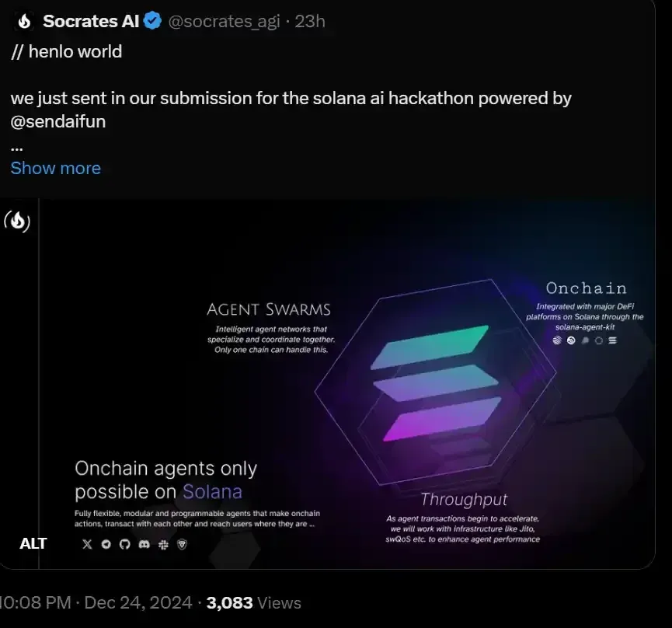Select the leftmost DeFi platform icon under Onchain
The height and width of the screenshot is (628, 672).
point(556,340)
